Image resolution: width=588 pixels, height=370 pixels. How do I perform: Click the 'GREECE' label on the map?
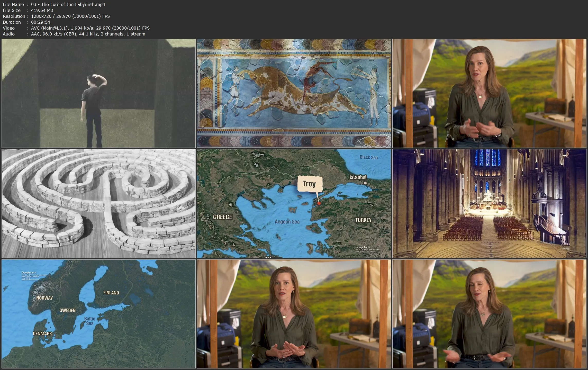(x=222, y=217)
